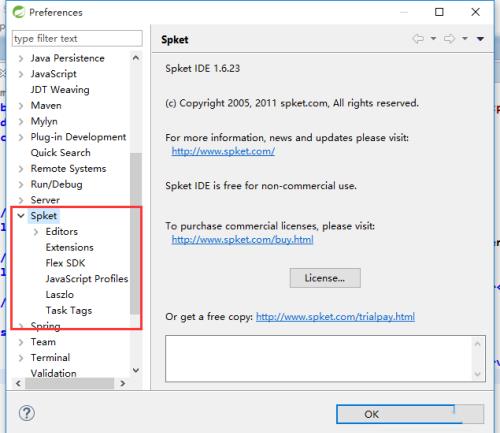Image resolution: width=500 pixels, height=433 pixels.
Task: Expand the Remote Systems node
Action: 21,169
